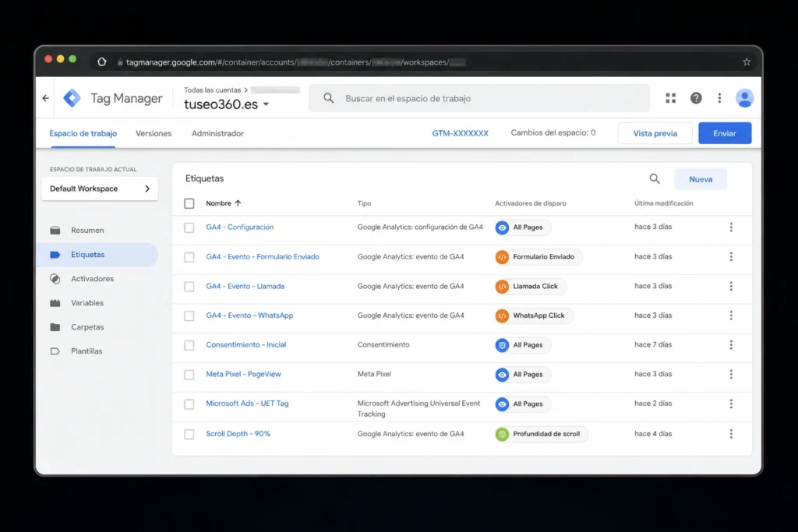Toggle the select-all checkbox in table header
The width and height of the screenshot is (798, 532).
click(189, 203)
